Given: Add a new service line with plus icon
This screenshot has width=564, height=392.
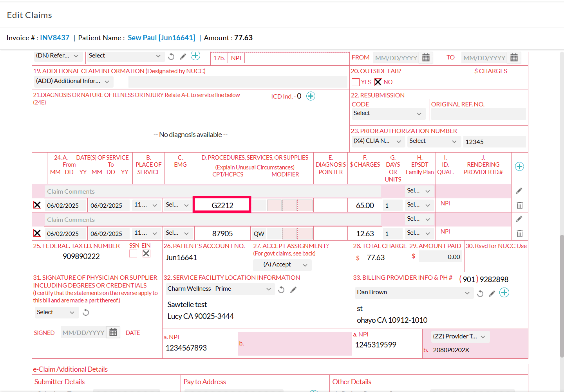Looking at the screenshot, I should 519,167.
